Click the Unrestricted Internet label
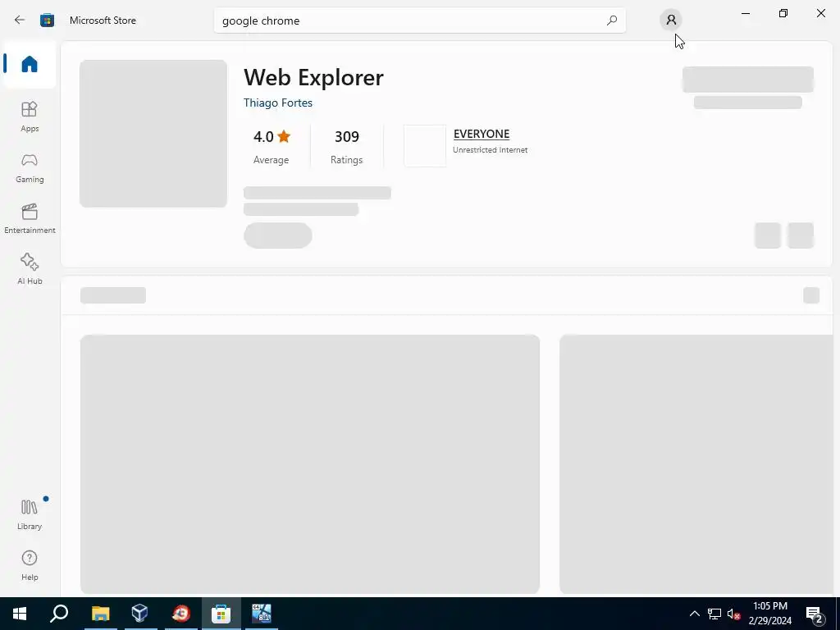840x630 pixels. point(491,150)
